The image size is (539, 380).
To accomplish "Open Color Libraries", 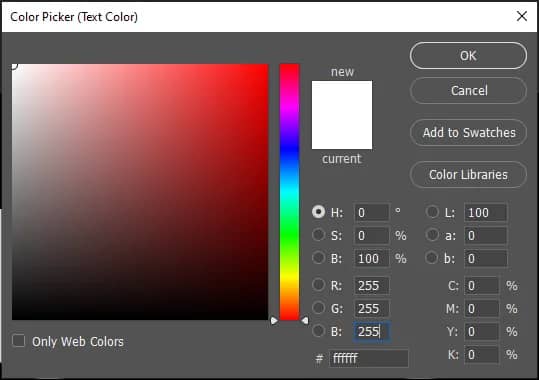I will point(468,175).
